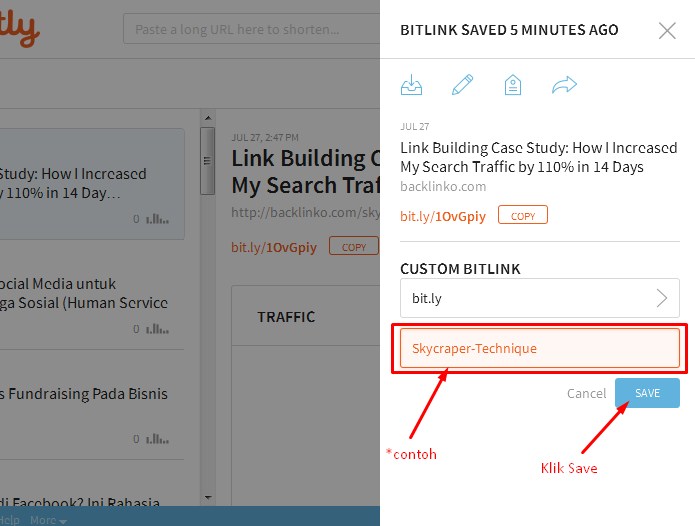Viewport: 695px width, 526px height.
Task: Close the Bitlink Saved panel
Action: pyautogui.click(x=667, y=31)
